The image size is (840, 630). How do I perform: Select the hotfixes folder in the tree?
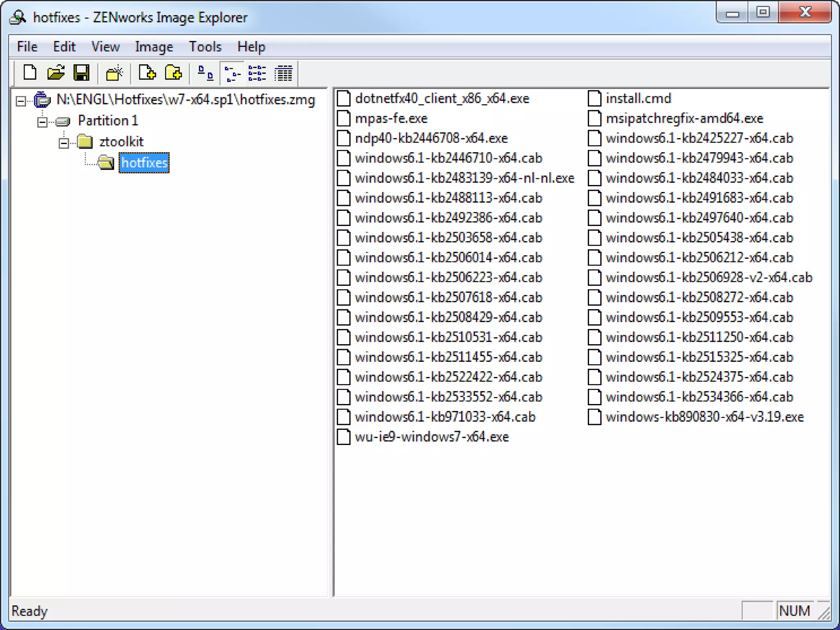coord(144,163)
